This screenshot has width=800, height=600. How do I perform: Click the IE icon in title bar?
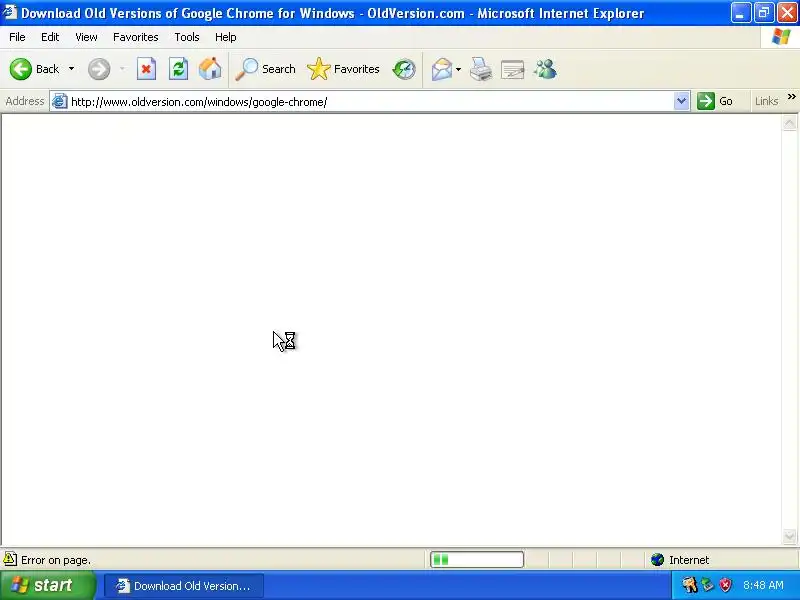[9, 12]
